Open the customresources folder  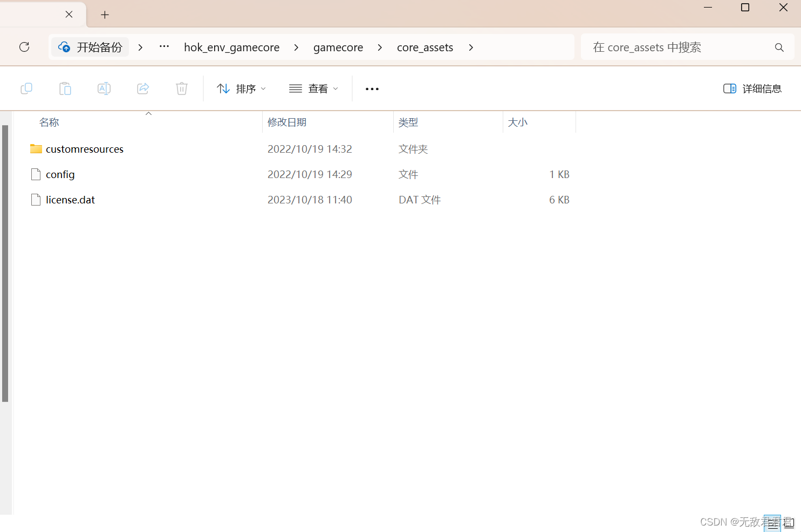pyautogui.click(x=84, y=149)
